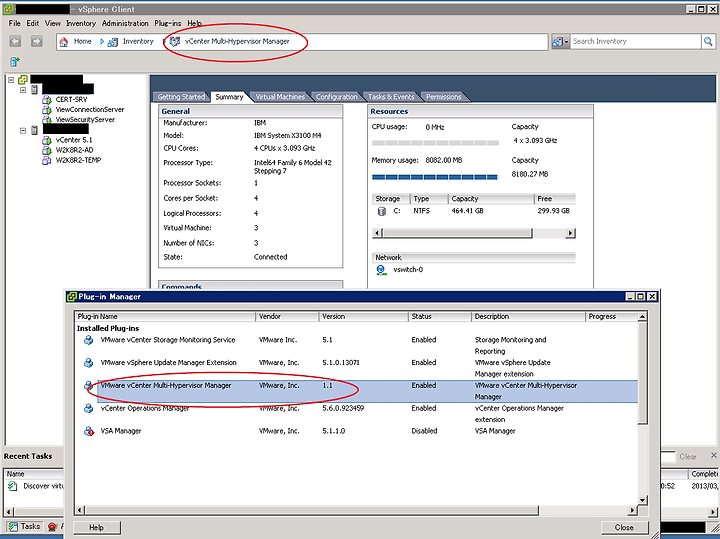
Task: Select VSA Manager plug-in row text
Action: pos(121,431)
